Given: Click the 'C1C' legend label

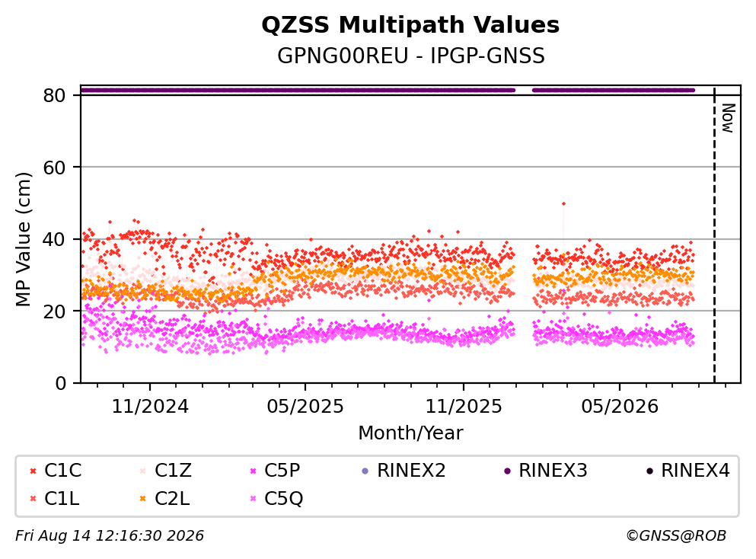Looking at the screenshot, I should point(62,470).
